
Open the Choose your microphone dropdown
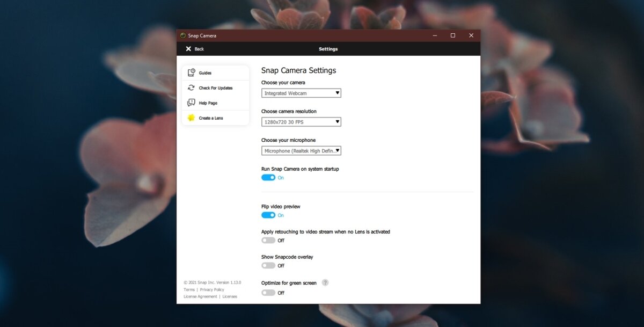click(301, 150)
